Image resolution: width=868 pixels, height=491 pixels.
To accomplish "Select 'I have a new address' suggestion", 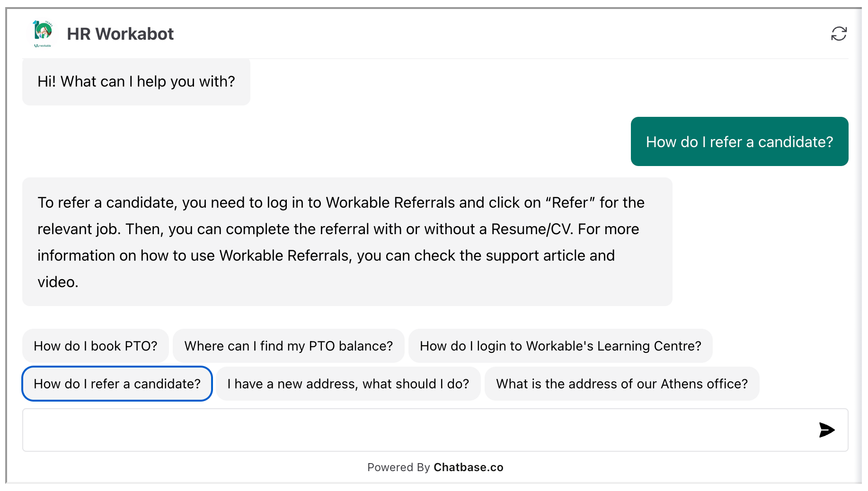I will [x=348, y=384].
